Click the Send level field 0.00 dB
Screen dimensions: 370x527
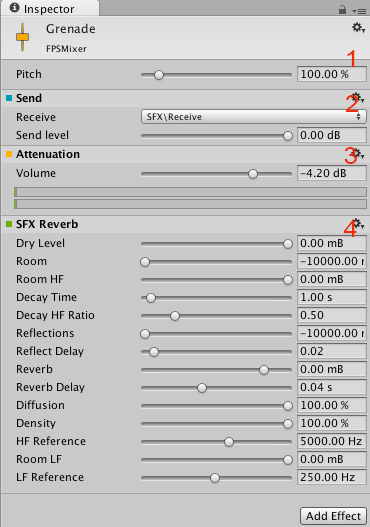point(332,135)
